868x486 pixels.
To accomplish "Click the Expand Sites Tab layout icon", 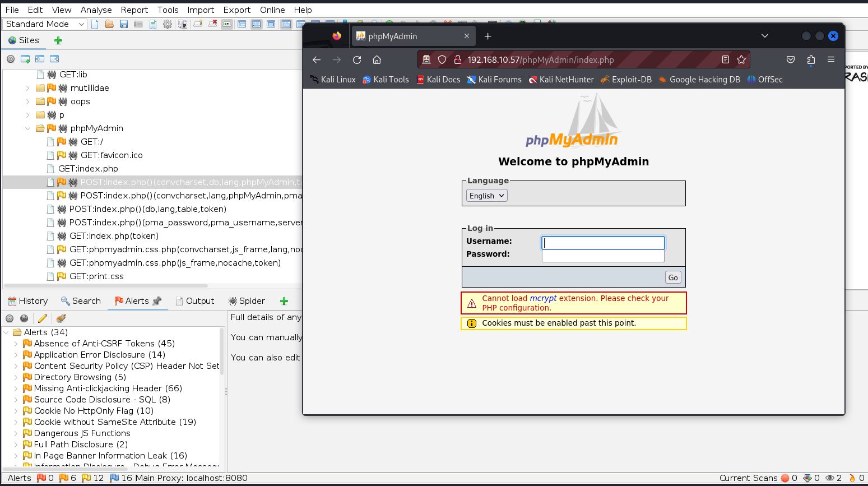I will click(242, 24).
